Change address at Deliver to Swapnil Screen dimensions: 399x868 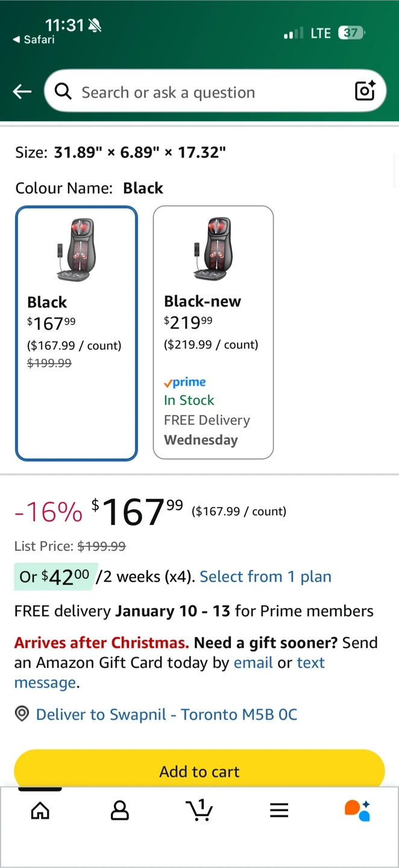(x=166, y=714)
